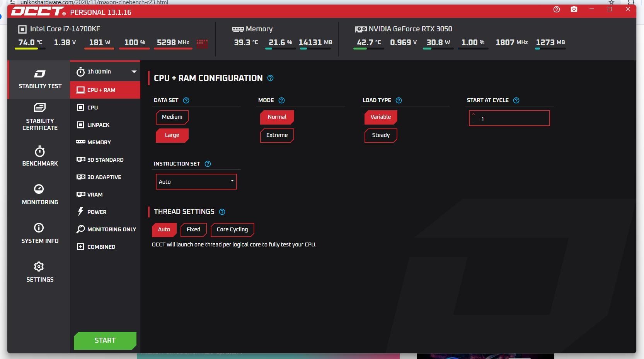Image resolution: width=644 pixels, height=359 pixels.
Task: Open the Instruction Set Auto dropdown
Action: pos(196,181)
